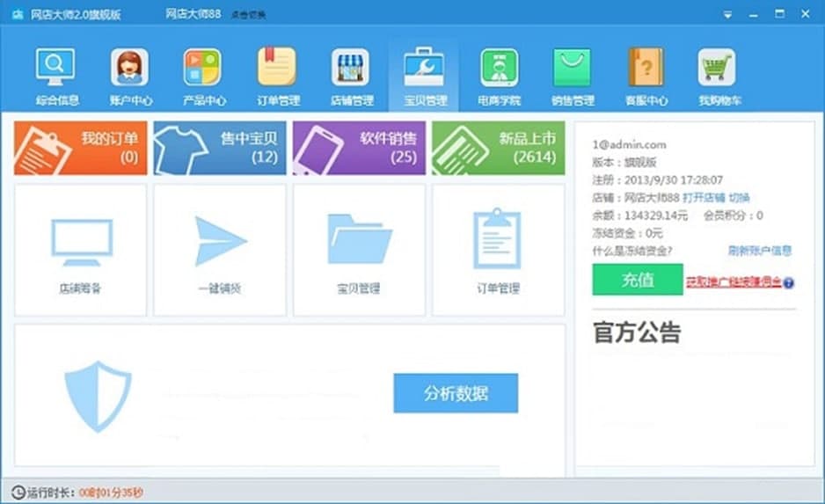Click the 网店大师88 shop name in title bar
Screen dimensions: 825x504
[x=193, y=14]
